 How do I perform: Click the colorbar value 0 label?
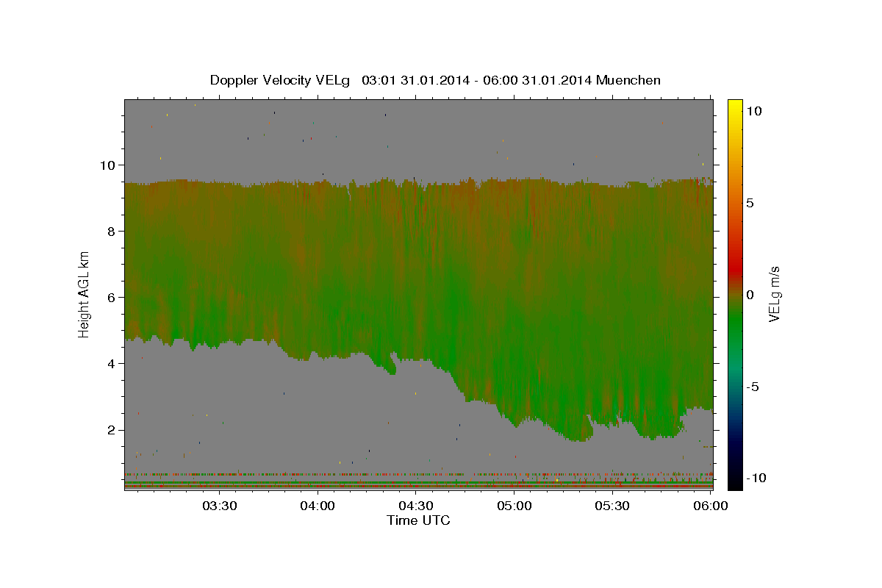[x=750, y=295]
